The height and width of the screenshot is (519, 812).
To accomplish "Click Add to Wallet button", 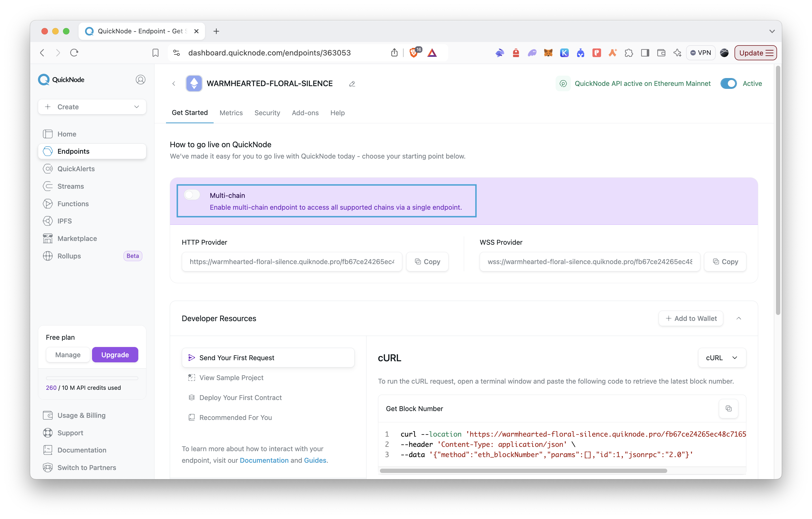I will (x=691, y=318).
